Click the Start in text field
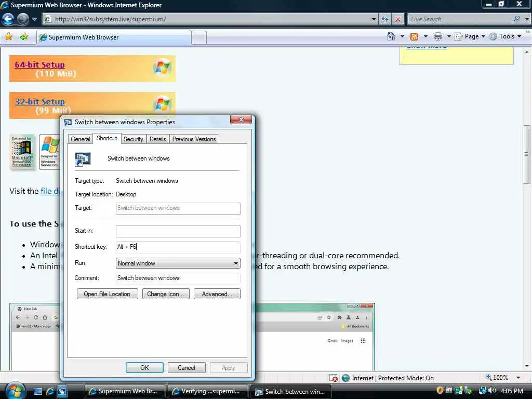Image resolution: width=532 pixels, height=399 pixels. (x=178, y=231)
